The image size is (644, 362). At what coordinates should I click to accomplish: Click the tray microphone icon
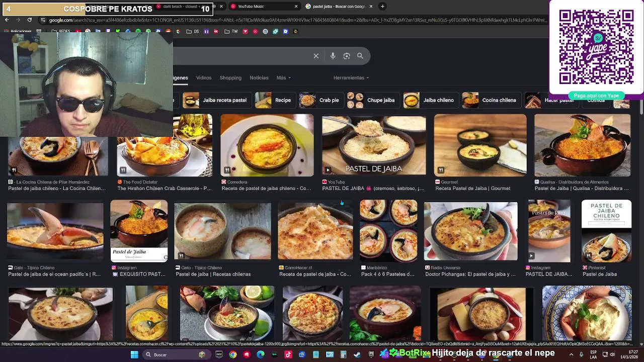click(x=581, y=354)
